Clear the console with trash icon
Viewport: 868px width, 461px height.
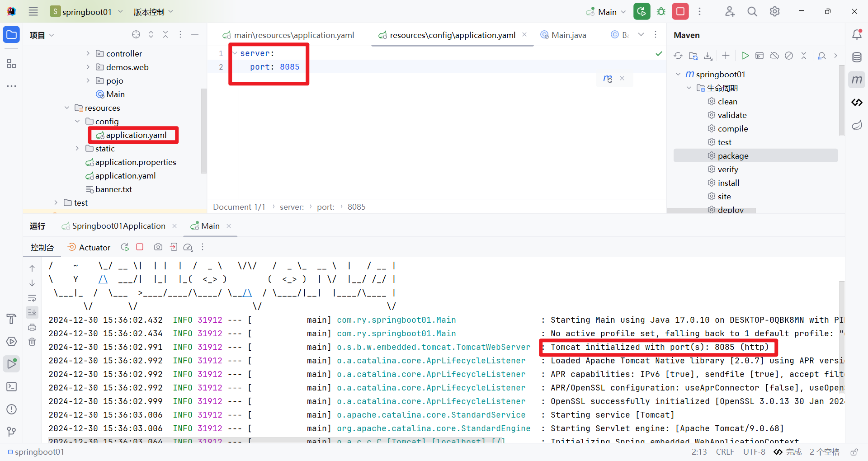click(x=32, y=342)
